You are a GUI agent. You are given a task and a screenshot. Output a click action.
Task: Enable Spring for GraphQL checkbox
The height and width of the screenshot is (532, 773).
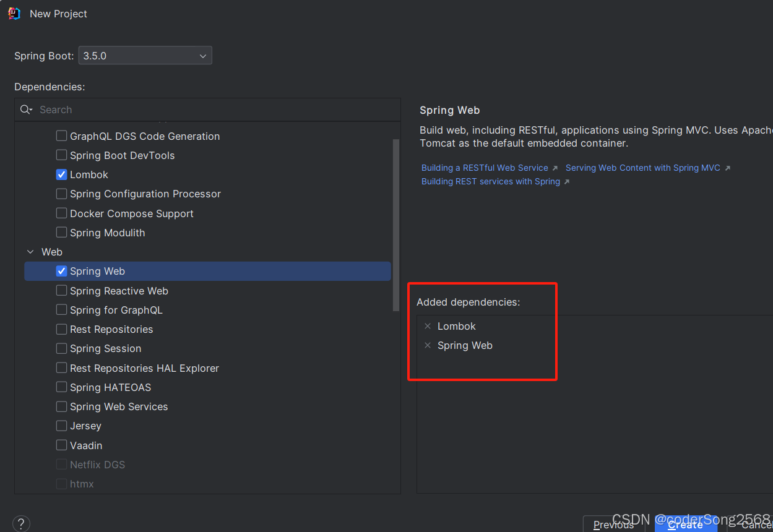tap(61, 310)
